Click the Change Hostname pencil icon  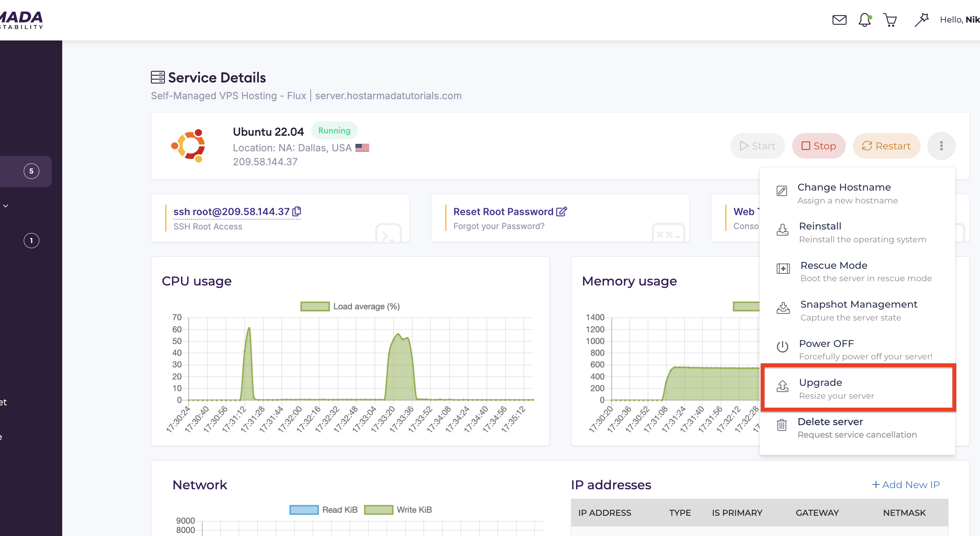coord(782,191)
